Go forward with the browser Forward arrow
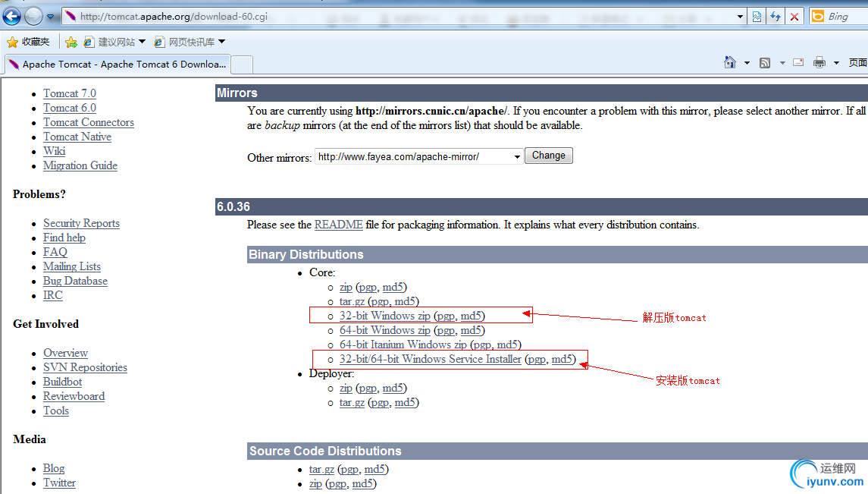The height and width of the screenshot is (494, 868). [x=33, y=16]
